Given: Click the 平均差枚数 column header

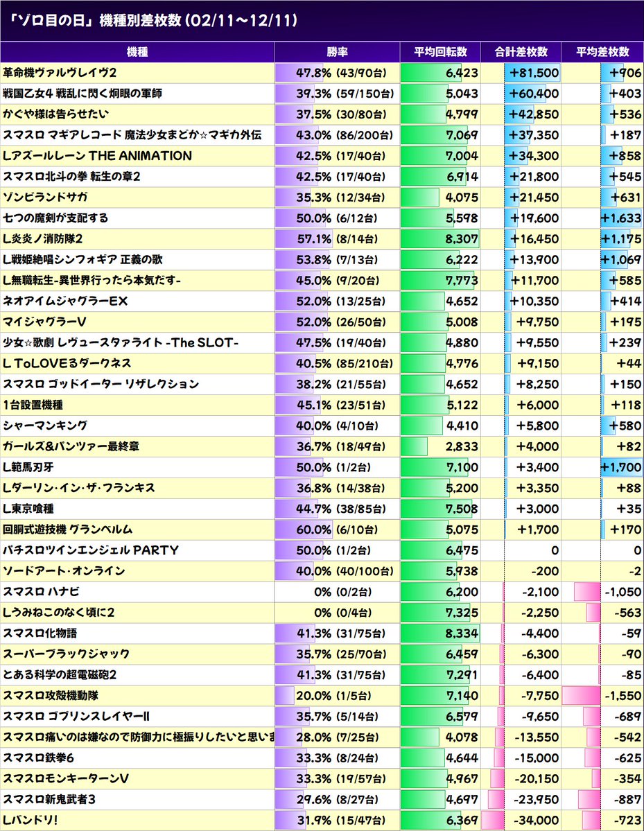Looking at the screenshot, I should (602, 52).
